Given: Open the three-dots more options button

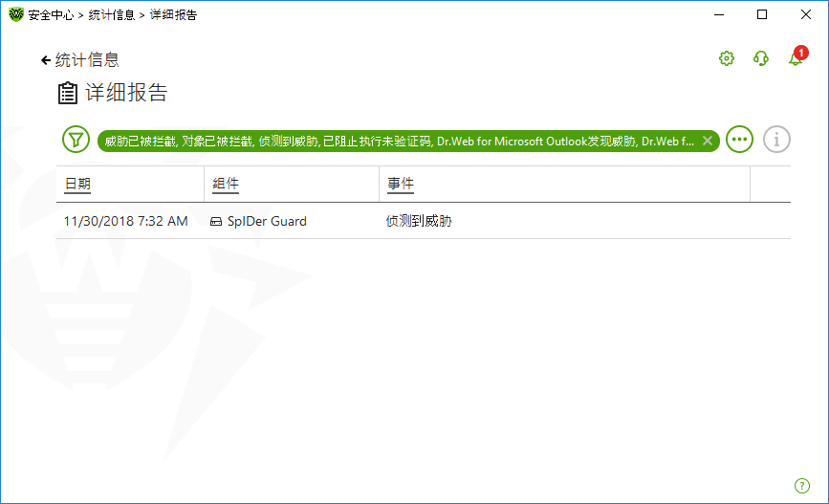Looking at the screenshot, I should (739, 140).
